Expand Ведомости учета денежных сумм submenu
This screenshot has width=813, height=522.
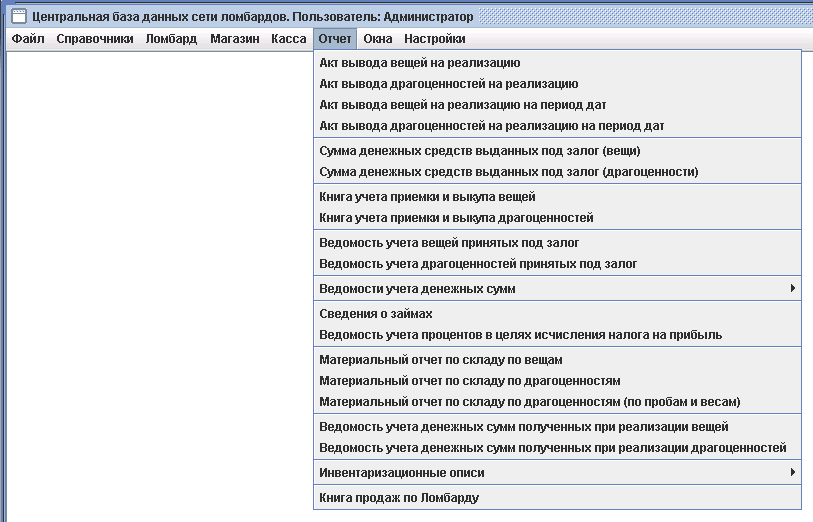click(557, 289)
